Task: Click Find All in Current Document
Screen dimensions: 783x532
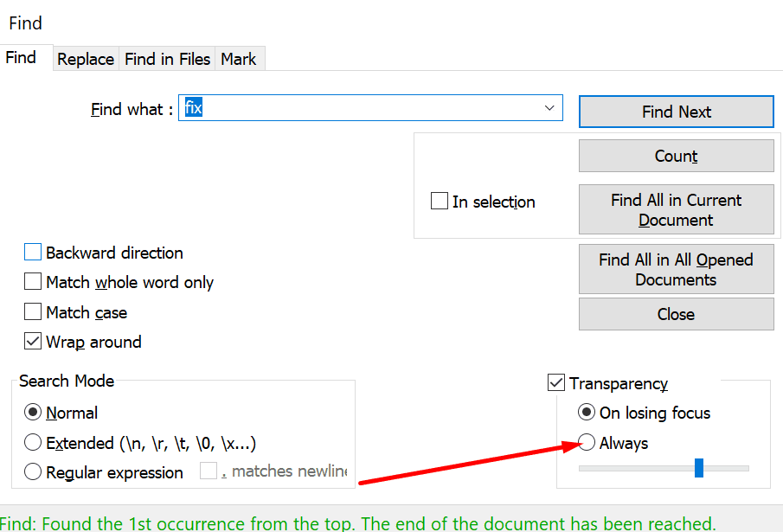Action: tap(676, 209)
